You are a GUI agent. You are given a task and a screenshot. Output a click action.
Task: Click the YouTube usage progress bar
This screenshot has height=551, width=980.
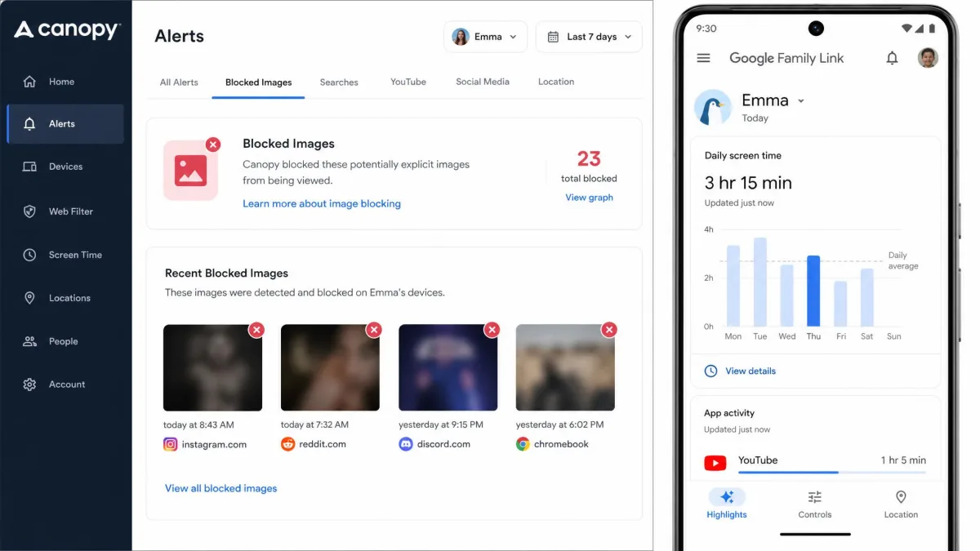point(832,472)
